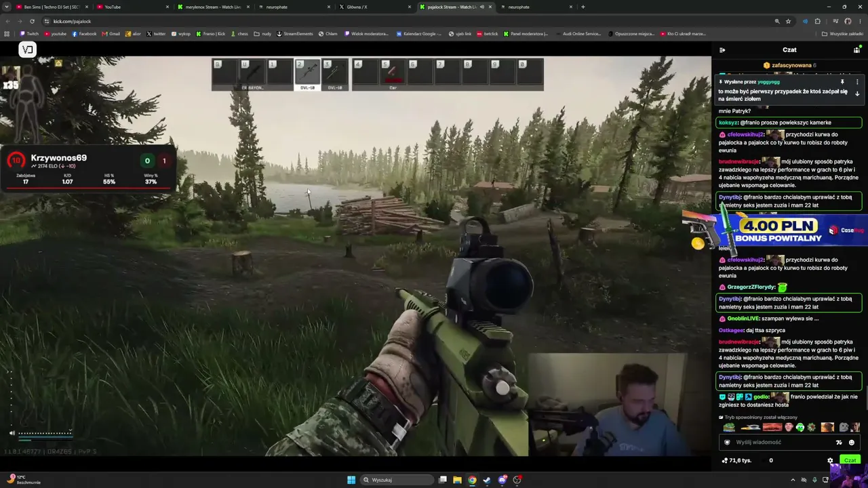Viewport: 868px width, 488px height.
Task: Open brudnewibracje username in chat
Action: (739, 161)
